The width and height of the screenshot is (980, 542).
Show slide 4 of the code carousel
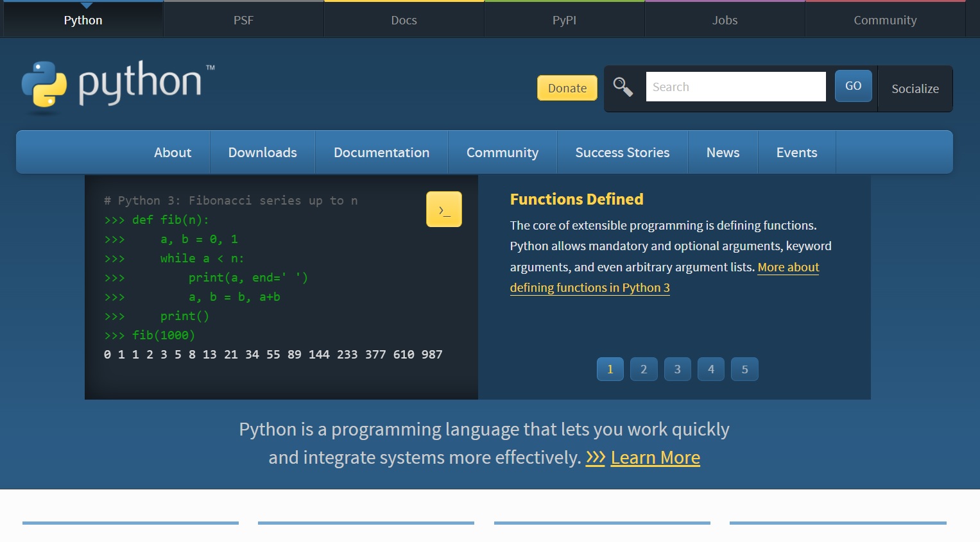(711, 369)
